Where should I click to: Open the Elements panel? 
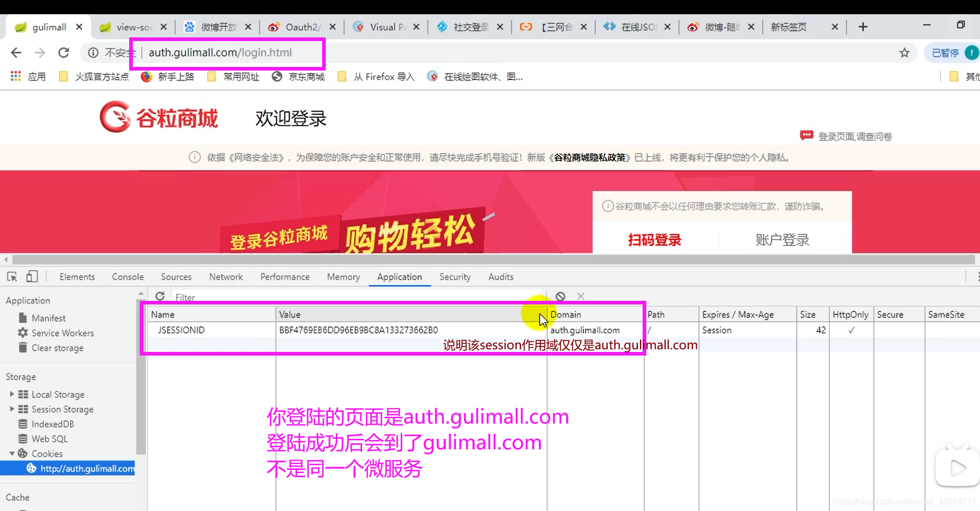click(77, 277)
